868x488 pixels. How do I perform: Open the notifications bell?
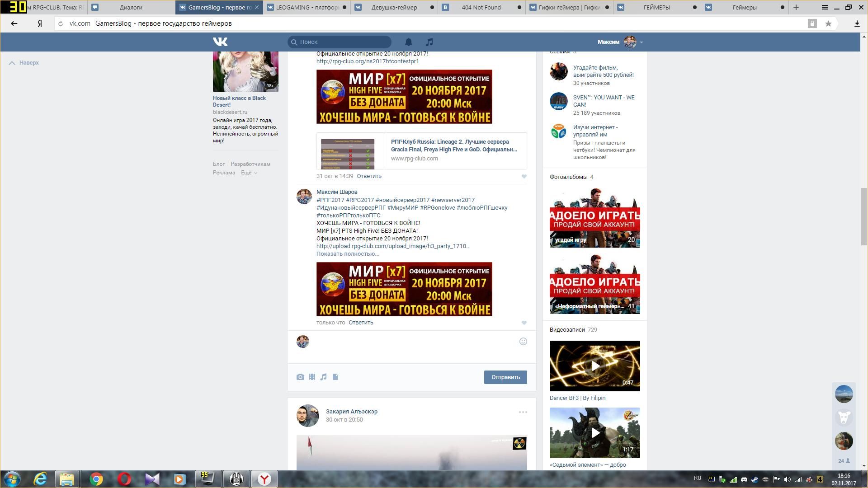(x=408, y=42)
